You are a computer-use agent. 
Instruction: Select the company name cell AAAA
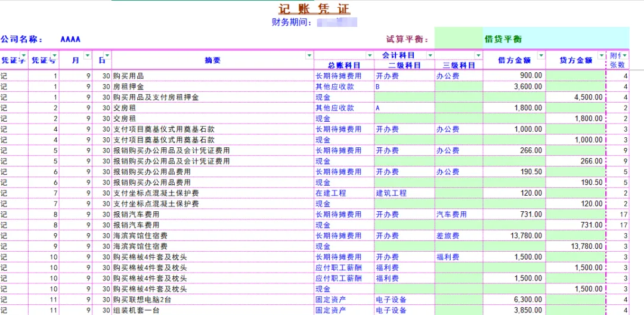pyautogui.click(x=70, y=39)
